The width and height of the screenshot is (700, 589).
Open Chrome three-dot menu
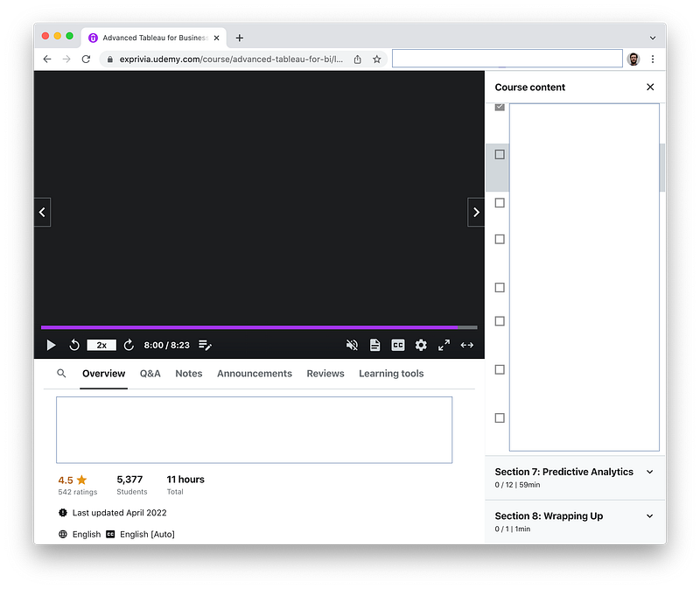tap(653, 59)
